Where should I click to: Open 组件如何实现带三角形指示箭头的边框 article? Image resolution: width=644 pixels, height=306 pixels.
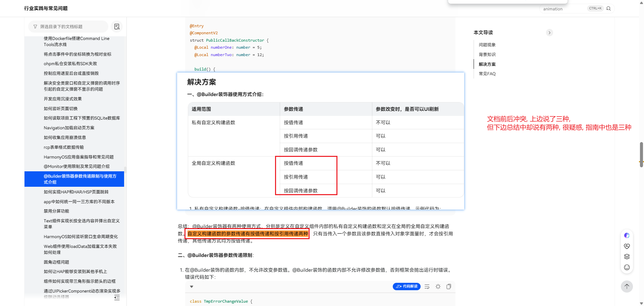pyautogui.click(x=79, y=281)
